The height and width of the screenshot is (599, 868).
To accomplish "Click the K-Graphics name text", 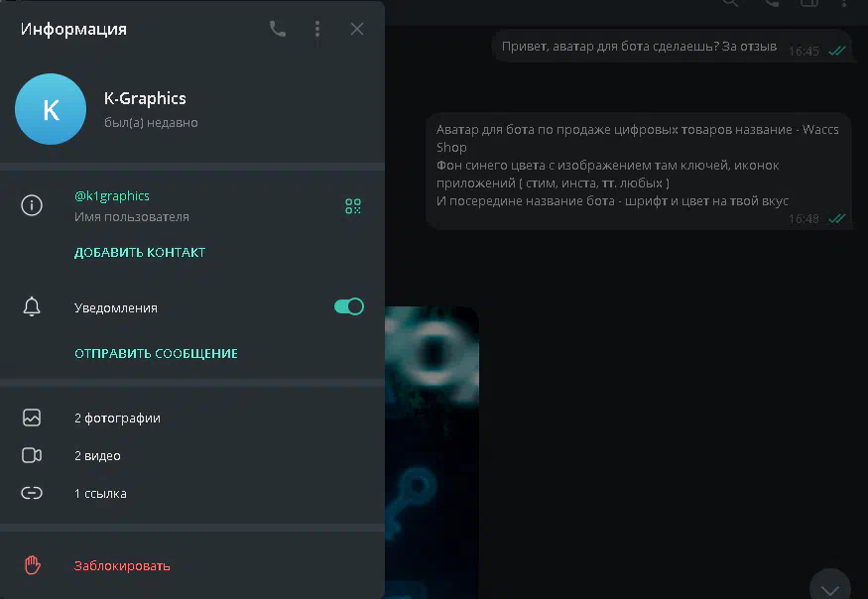I will coord(145,98).
